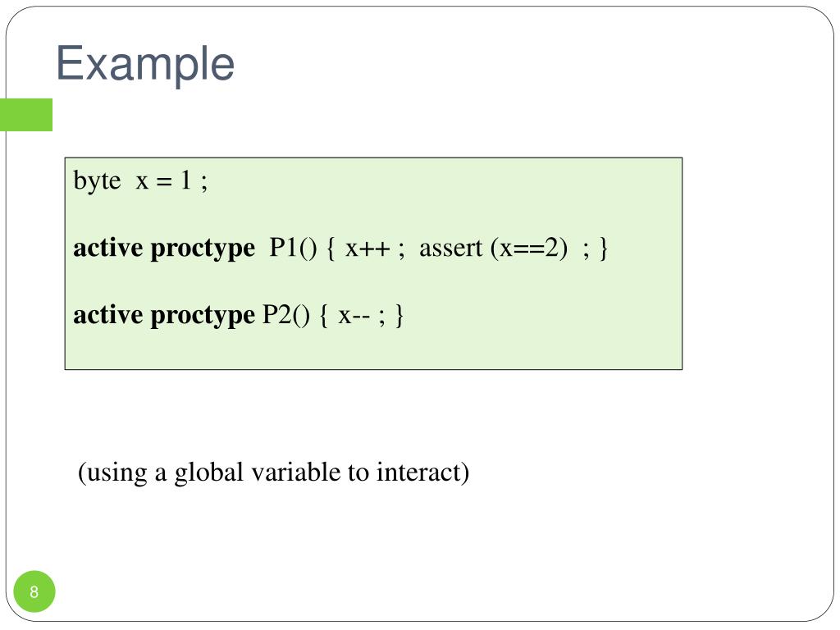
Task: Click the closing brace of P1 body
Action: (x=604, y=249)
